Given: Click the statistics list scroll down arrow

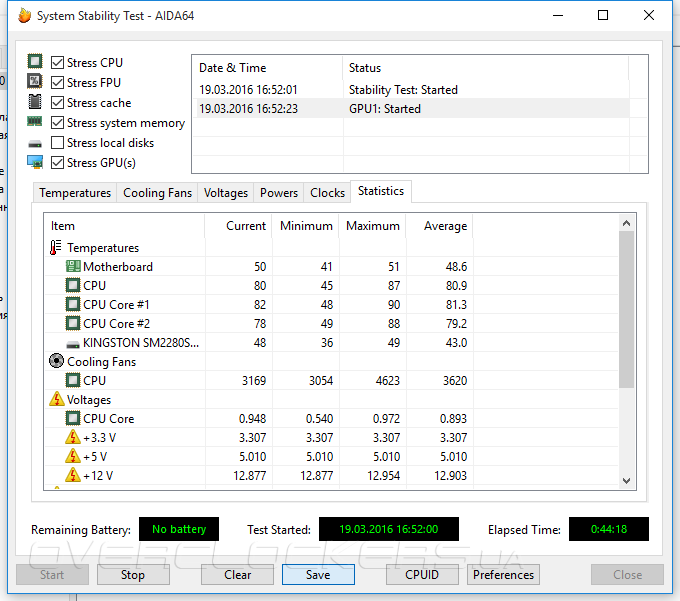Looking at the screenshot, I should [x=626, y=480].
